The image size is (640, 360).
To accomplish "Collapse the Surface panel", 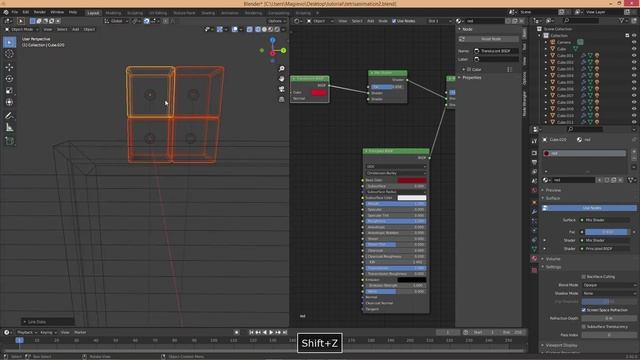I will pyautogui.click(x=553, y=198).
